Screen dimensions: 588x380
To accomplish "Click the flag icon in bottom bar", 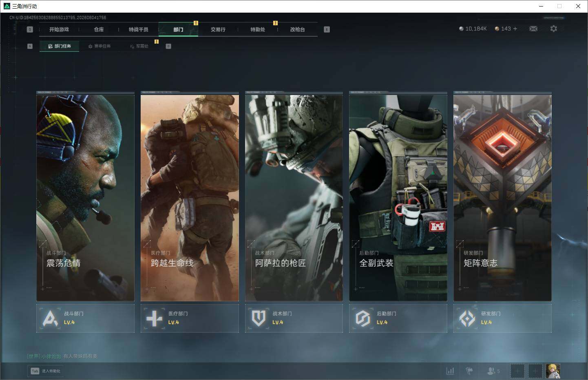I will coord(469,371).
